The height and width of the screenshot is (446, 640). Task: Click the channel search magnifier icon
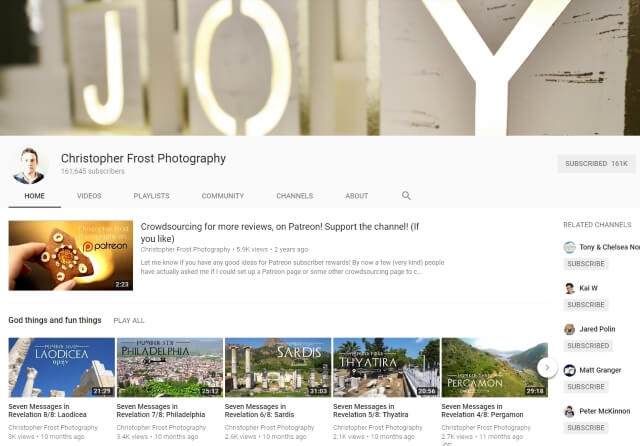click(x=406, y=195)
